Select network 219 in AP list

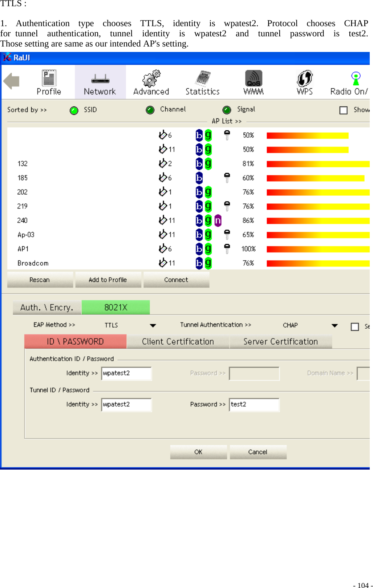pos(188,206)
